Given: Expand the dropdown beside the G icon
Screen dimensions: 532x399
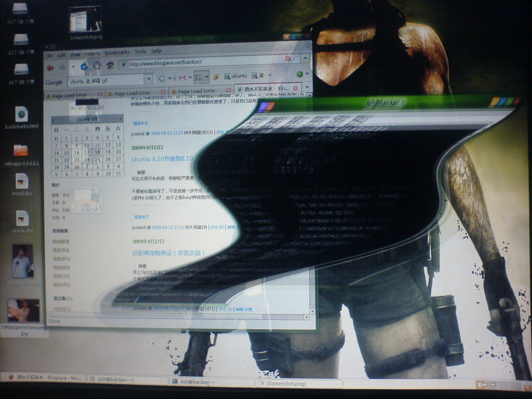Looking at the screenshot, I should click(x=169, y=79).
